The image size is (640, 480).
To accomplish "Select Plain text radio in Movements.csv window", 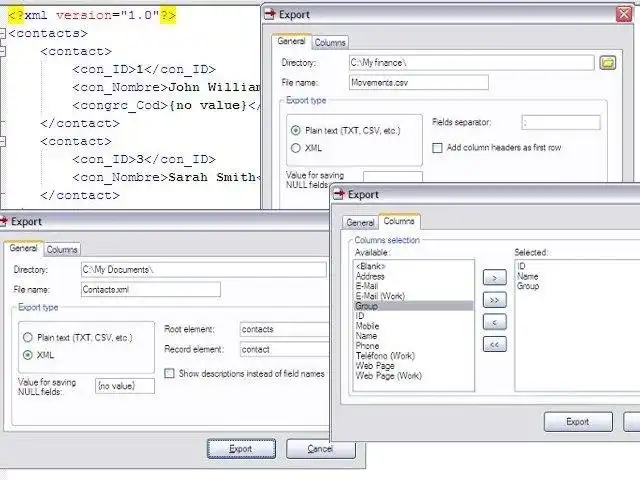I will pos(296,131).
